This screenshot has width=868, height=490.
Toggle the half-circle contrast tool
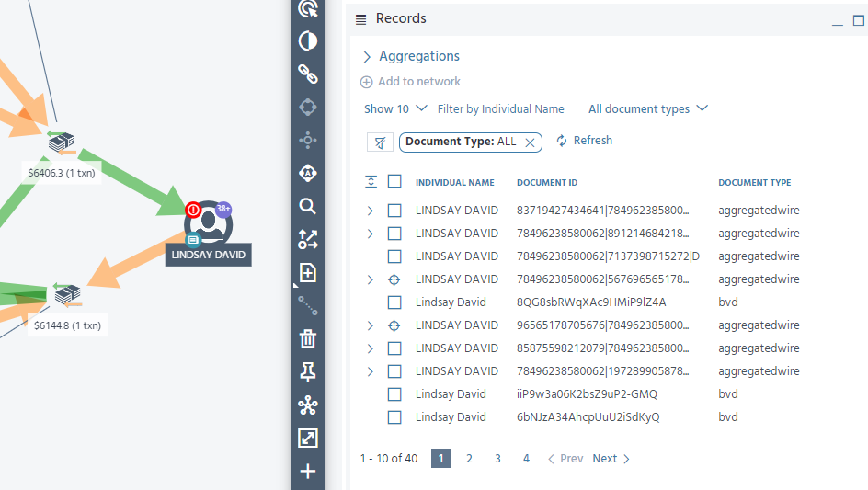pos(308,41)
